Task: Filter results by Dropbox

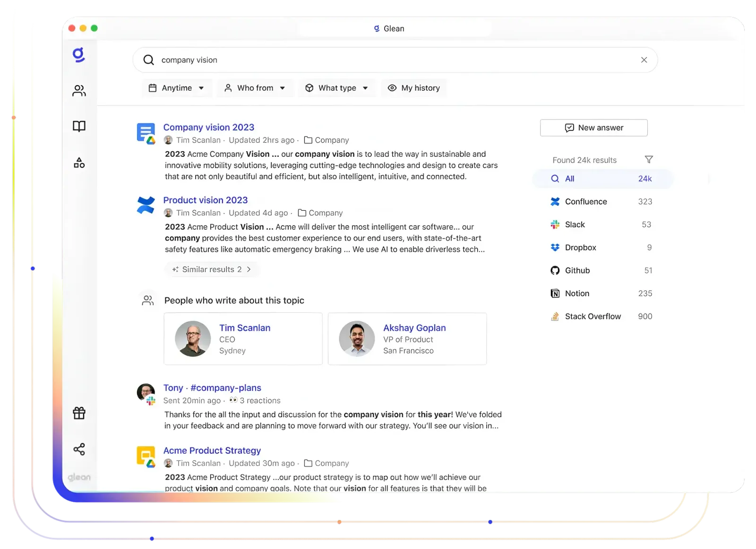Action: [x=602, y=248]
